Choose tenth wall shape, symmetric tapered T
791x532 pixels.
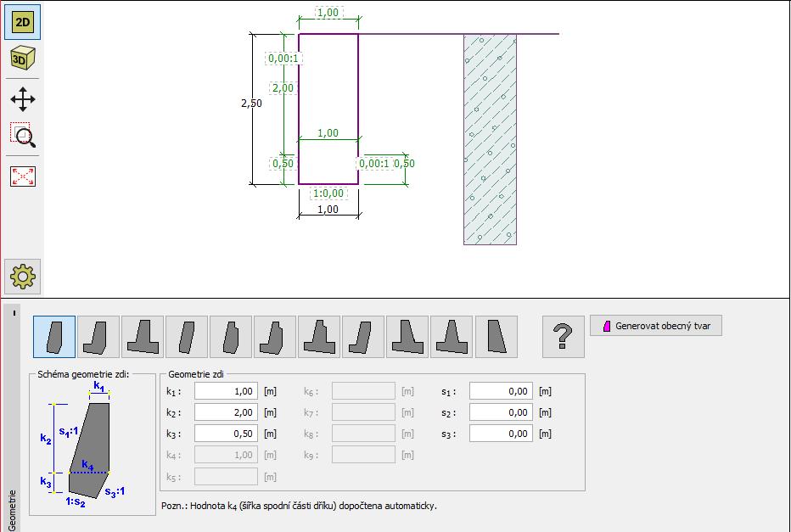[452, 337]
